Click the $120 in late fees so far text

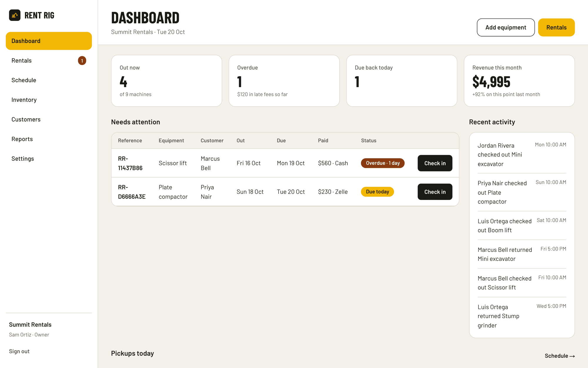[x=262, y=94]
